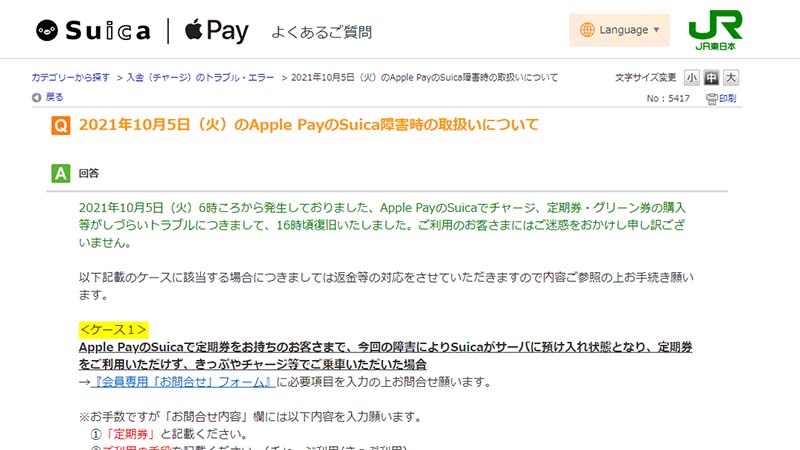Click the underlined Case 1 description text
This screenshot has height=450, width=800.
click(x=385, y=356)
